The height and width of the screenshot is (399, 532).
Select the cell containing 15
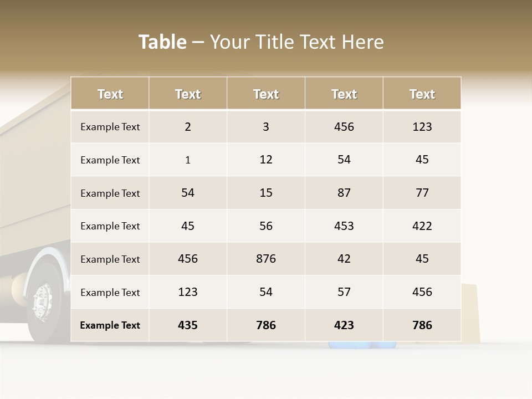(x=265, y=193)
